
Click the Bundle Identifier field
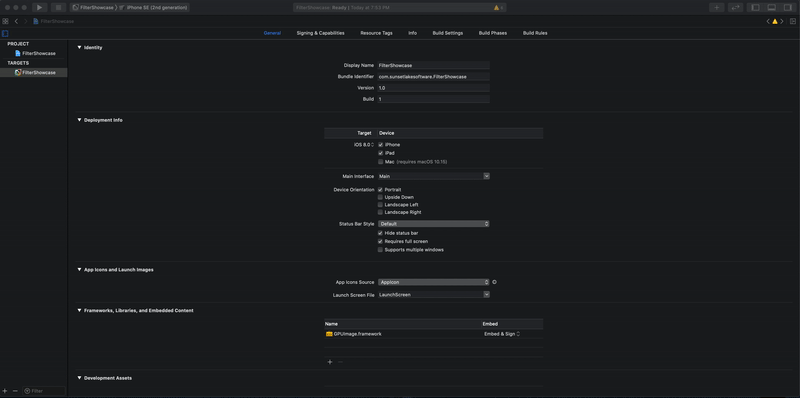pos(434,77)
